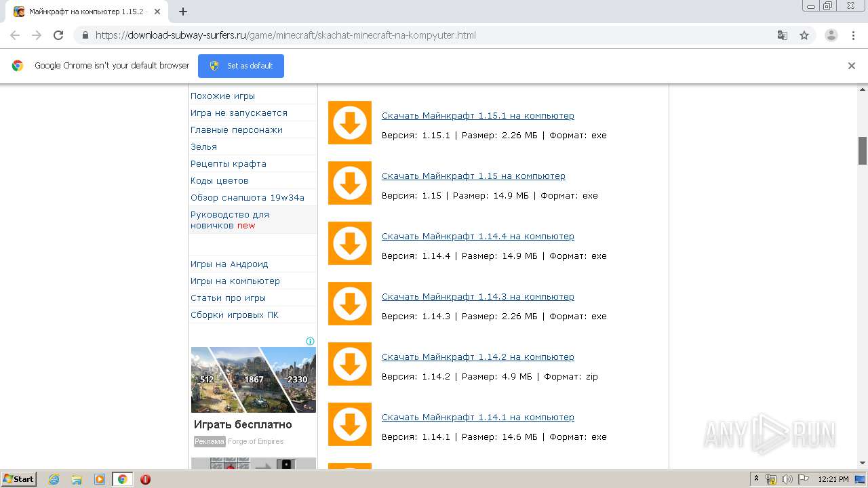Viewport: 868px width, 488px height.
Task: Open the Chrome three-dot menu
Action: coord(853,35)
